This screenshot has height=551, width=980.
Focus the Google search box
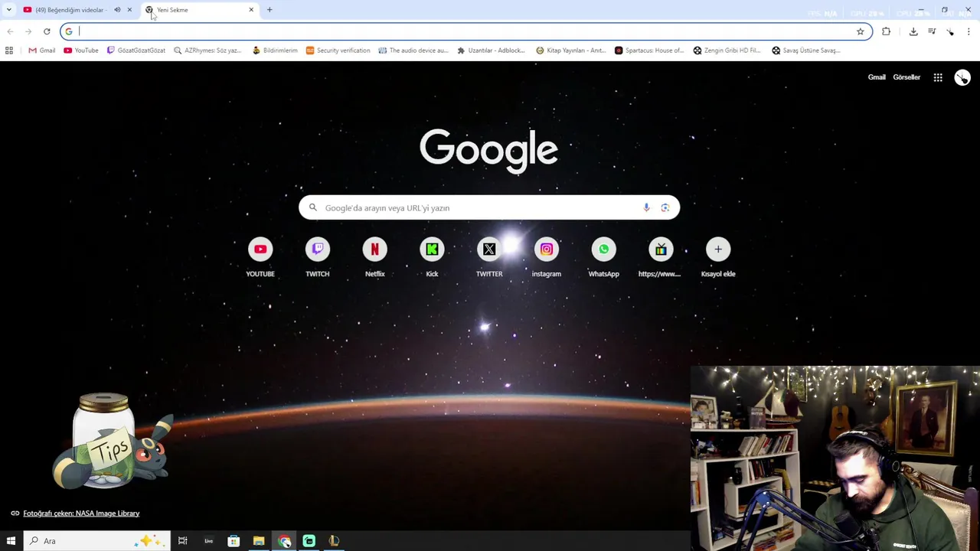tap(489, 207)
